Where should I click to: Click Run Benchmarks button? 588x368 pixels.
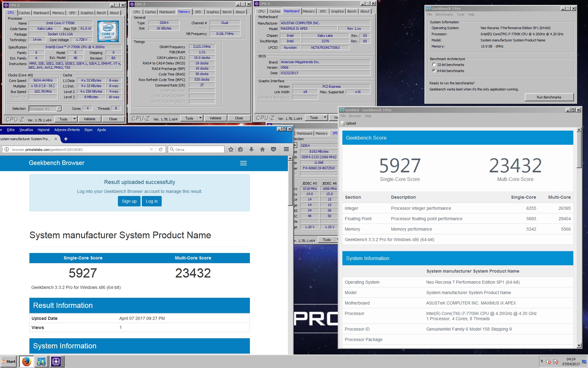tap(549, 97)
